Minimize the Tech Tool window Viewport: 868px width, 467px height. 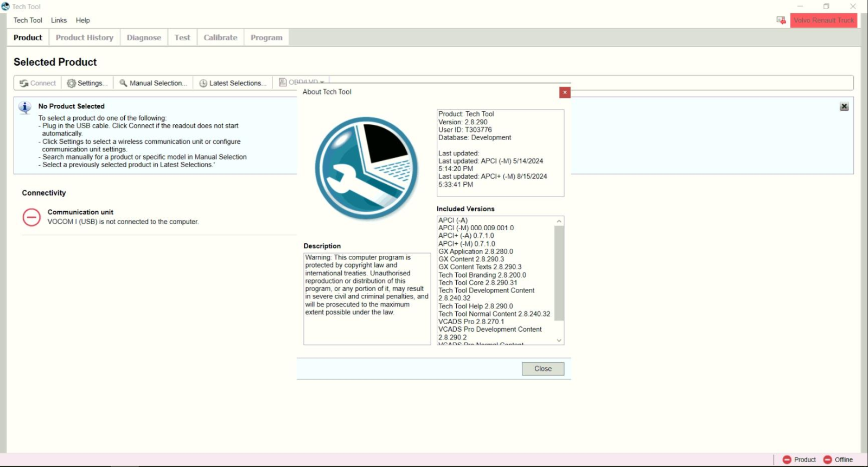800,7
